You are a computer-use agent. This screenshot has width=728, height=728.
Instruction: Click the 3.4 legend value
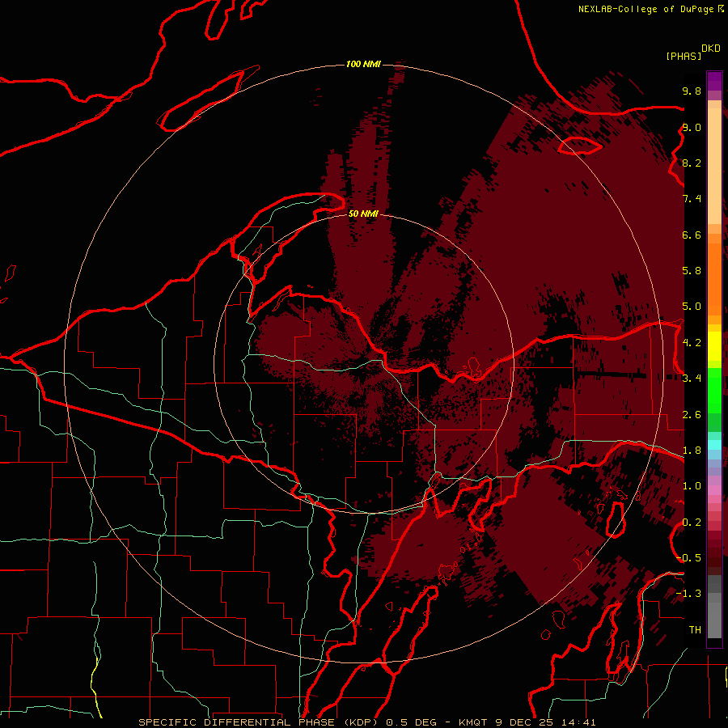point(692,379)
